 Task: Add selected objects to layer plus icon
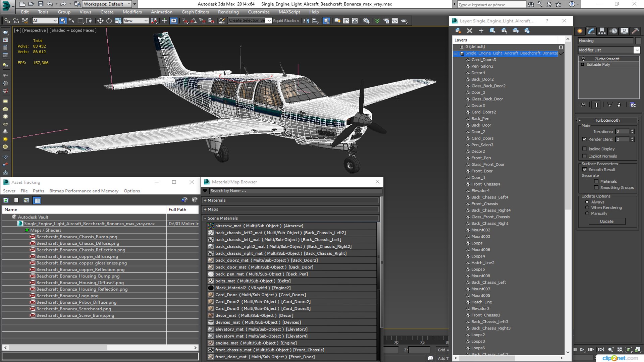click(481, 31)
